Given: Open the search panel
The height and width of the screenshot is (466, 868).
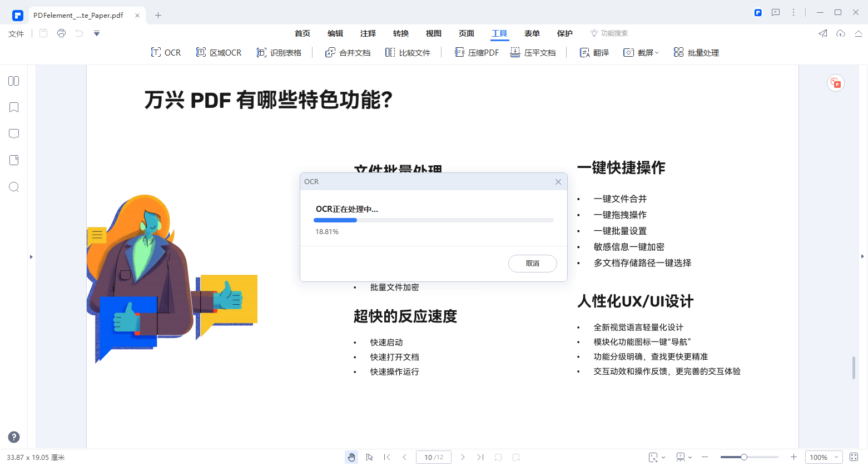Looking at the screenshot, I should (x=13, y=187).
